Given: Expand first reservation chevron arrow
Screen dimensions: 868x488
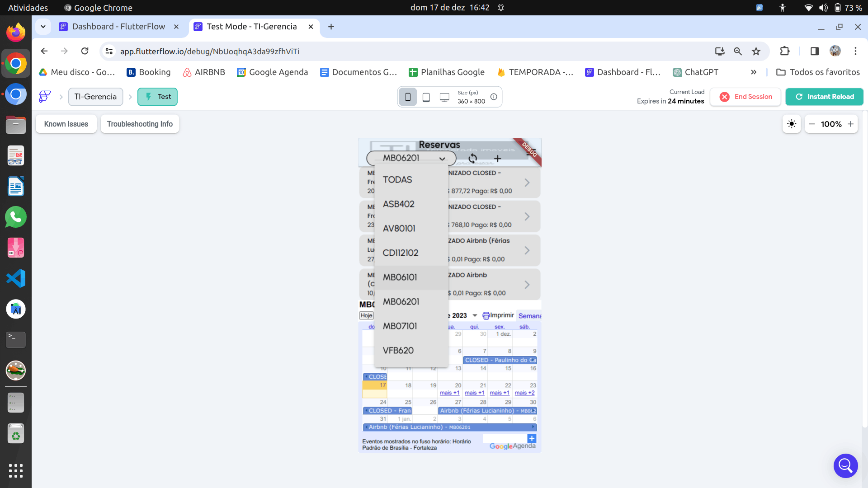Looking at the screenshot, I should pos(527,183).
